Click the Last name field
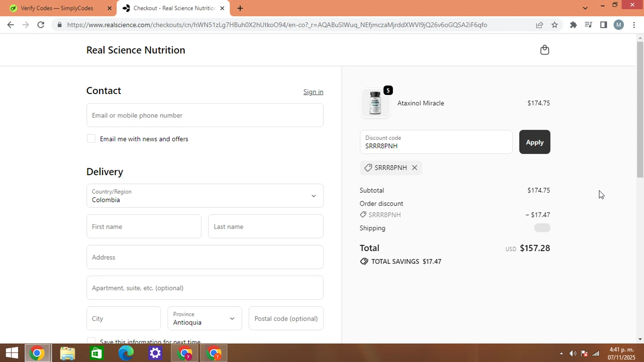Viewport: 644px width, 362px height. pos(266,226)
